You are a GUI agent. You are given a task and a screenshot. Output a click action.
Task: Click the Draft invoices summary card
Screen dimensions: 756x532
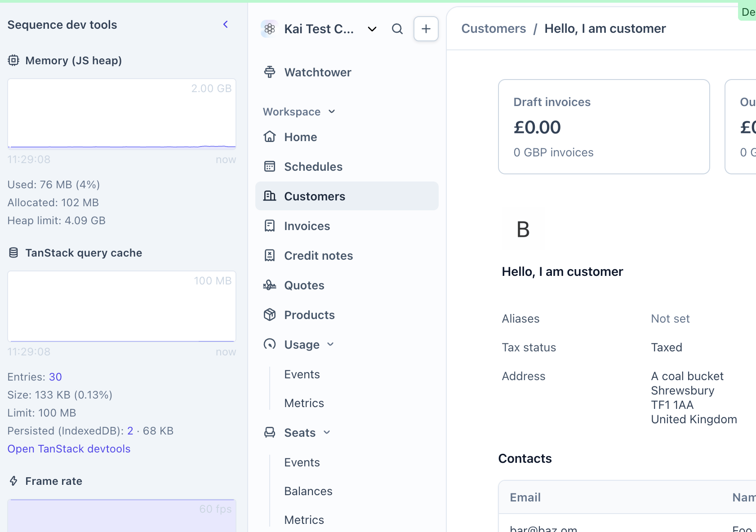tap(604, 127)
